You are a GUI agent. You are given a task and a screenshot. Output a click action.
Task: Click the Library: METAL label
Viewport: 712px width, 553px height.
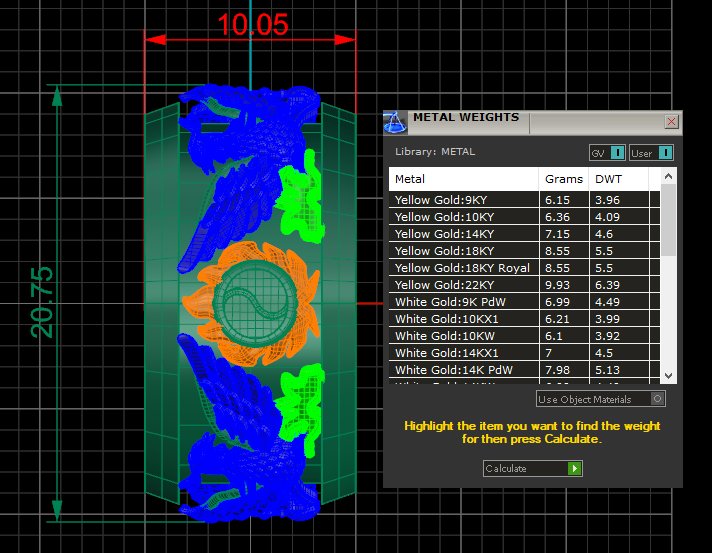coord(435,152)
